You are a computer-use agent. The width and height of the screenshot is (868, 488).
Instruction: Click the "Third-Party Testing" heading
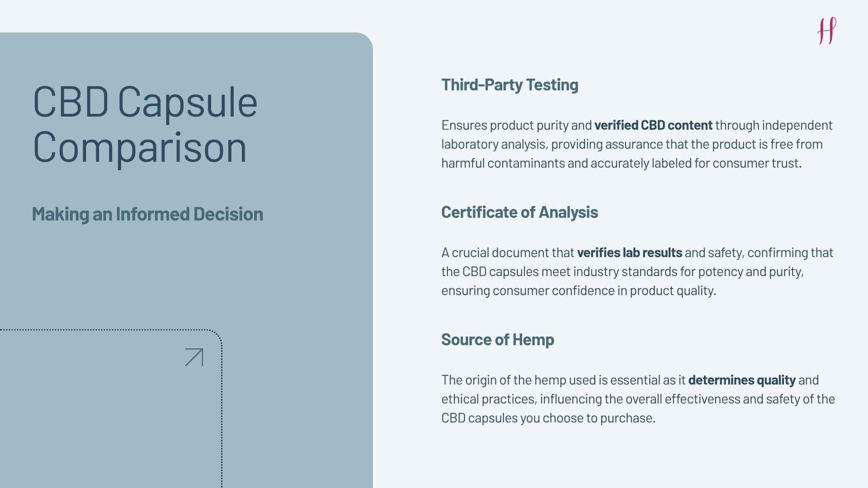tap(509, 85)
